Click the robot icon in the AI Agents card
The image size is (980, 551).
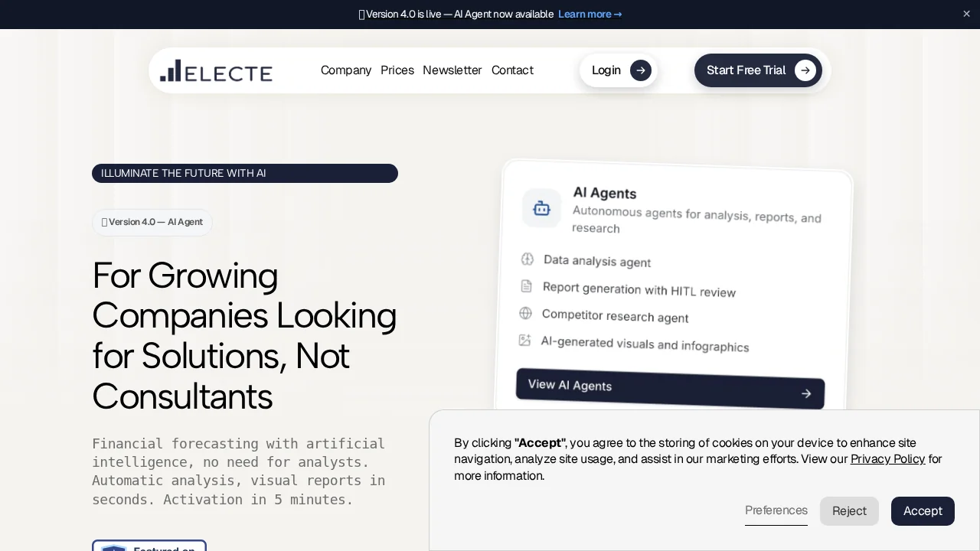541,208
